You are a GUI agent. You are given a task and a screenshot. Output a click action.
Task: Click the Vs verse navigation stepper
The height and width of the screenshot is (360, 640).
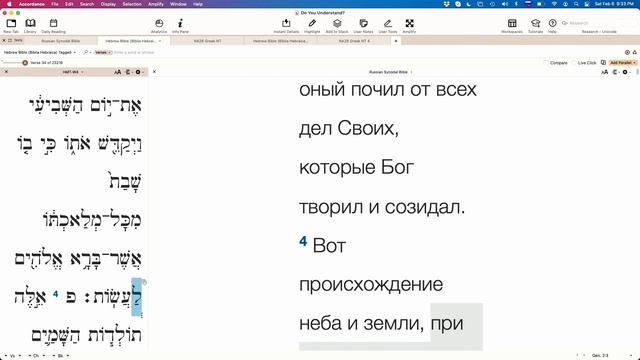coord(13,356)
